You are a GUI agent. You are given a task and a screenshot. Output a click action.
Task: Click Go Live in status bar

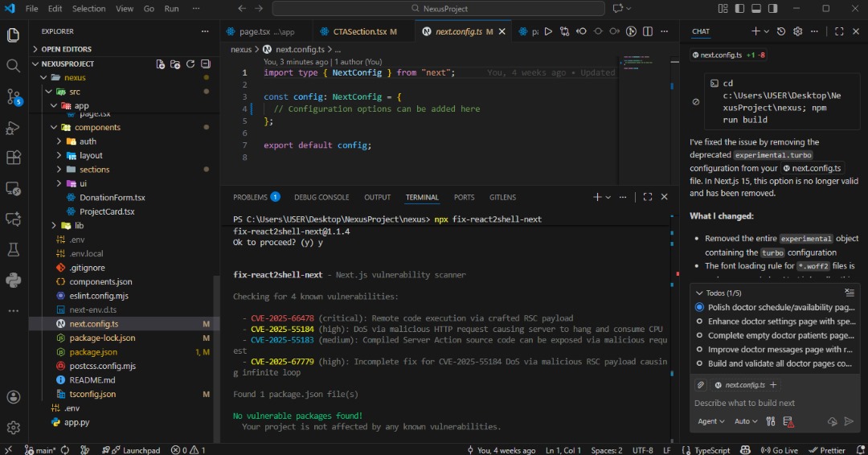coord(779,450)
